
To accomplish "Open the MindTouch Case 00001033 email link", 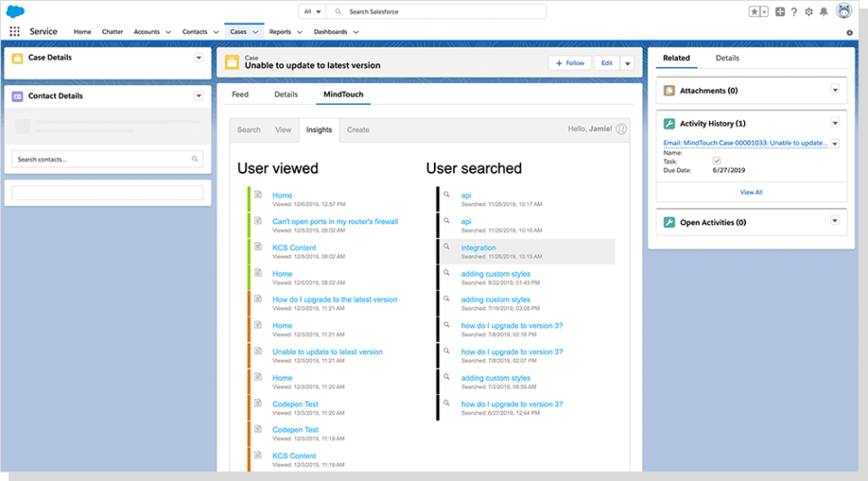I will (x=745, y=143).
